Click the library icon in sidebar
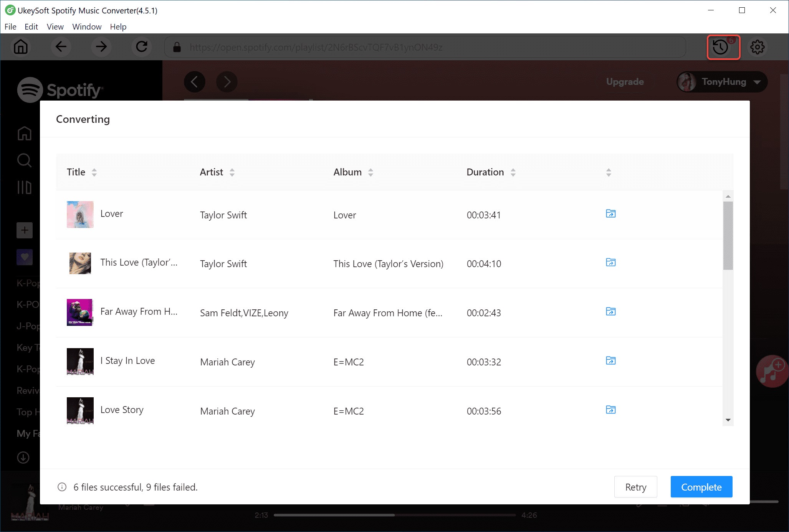 pos(24,188)
